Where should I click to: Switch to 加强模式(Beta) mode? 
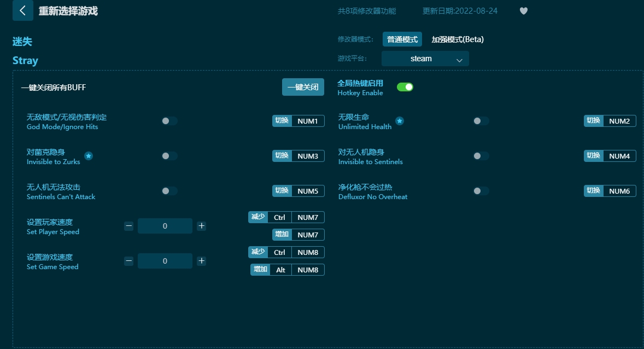[458, 39]
